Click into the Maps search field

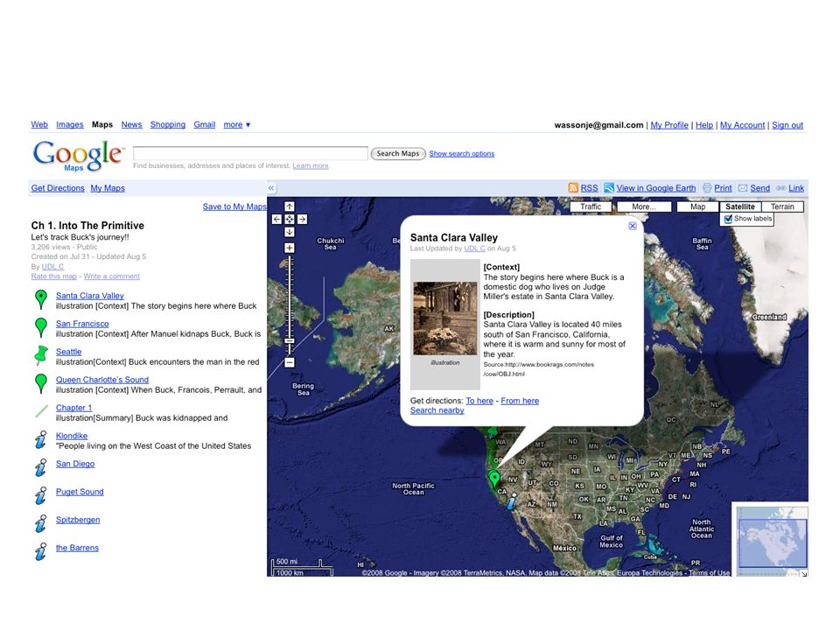click(250, 153)
